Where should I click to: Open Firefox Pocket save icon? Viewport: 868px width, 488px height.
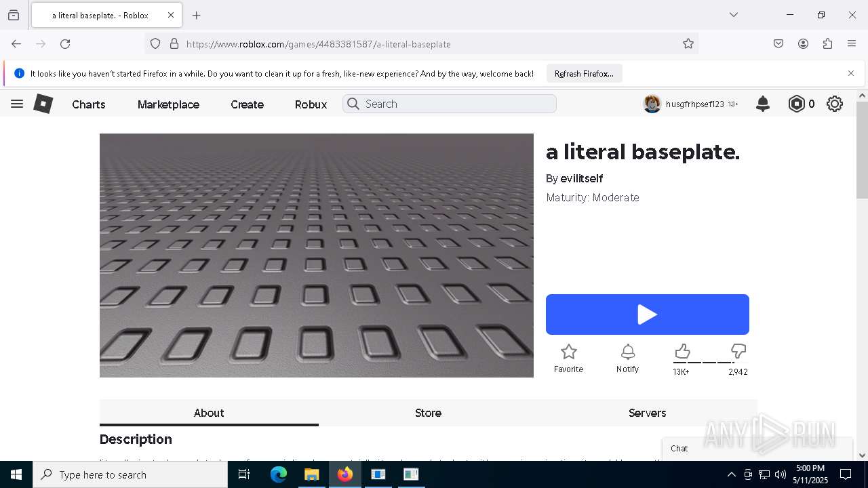click(778, 43)
